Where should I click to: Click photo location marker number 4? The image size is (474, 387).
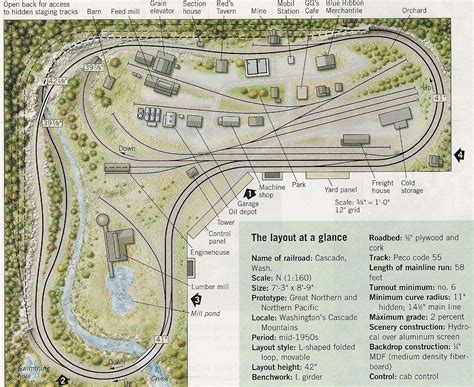459,154
